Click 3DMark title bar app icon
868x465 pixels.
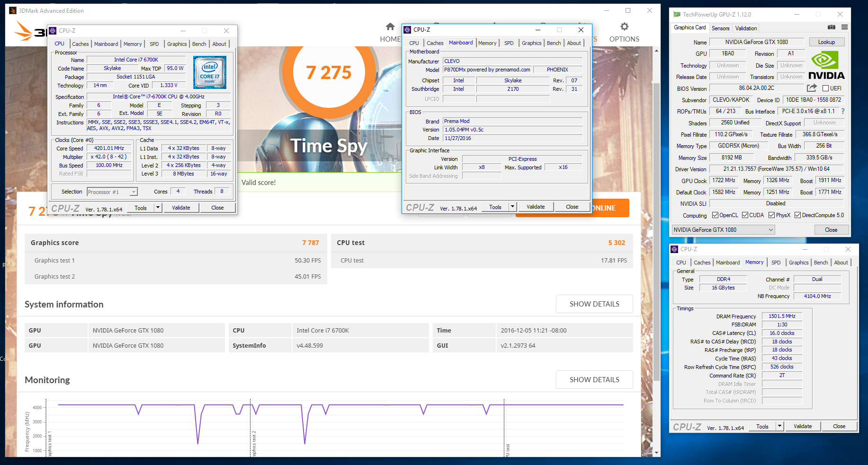point(13,10)
